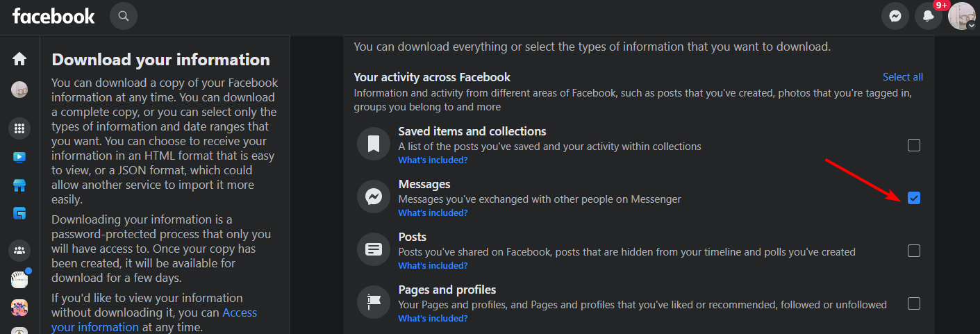Screen dimensions: 980x334
Task: Check the Saved items and collections checkbox
Action: click(x=914, y=145)
